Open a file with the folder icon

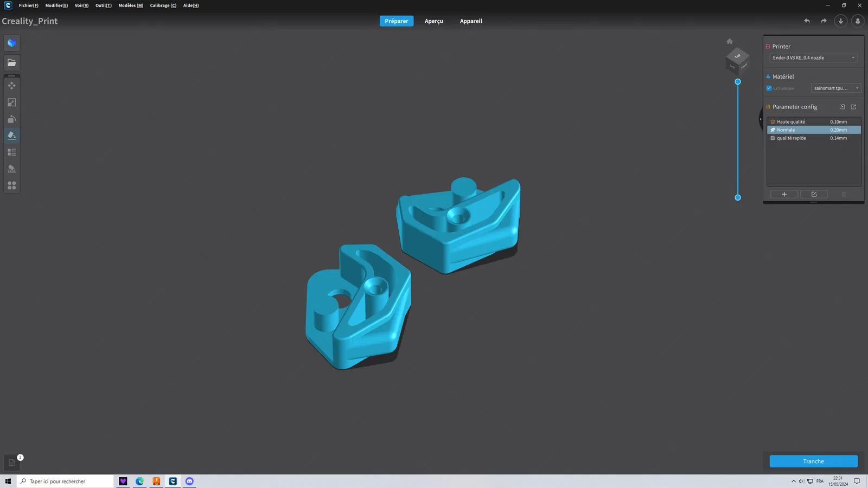point(11,63)
